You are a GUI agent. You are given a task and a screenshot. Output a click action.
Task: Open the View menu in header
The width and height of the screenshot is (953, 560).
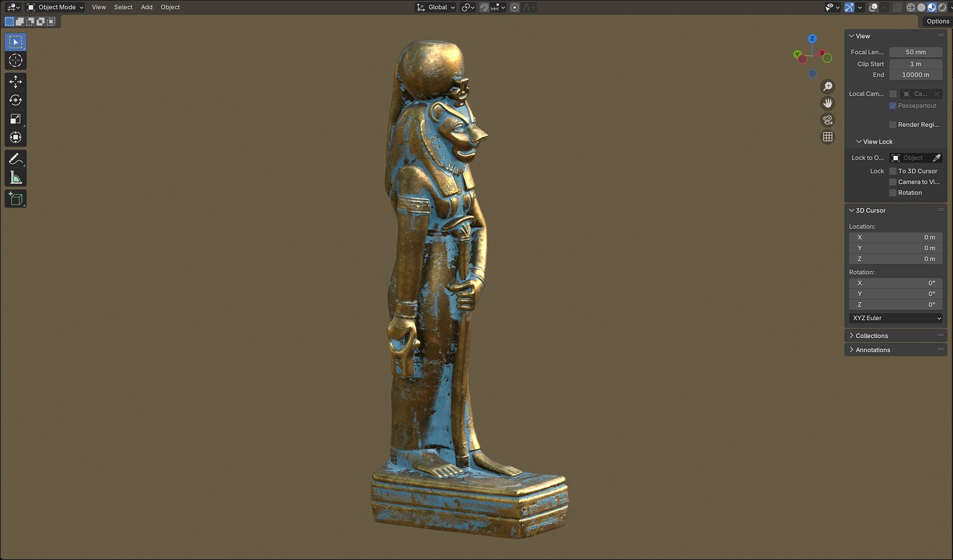pos(98,8)
